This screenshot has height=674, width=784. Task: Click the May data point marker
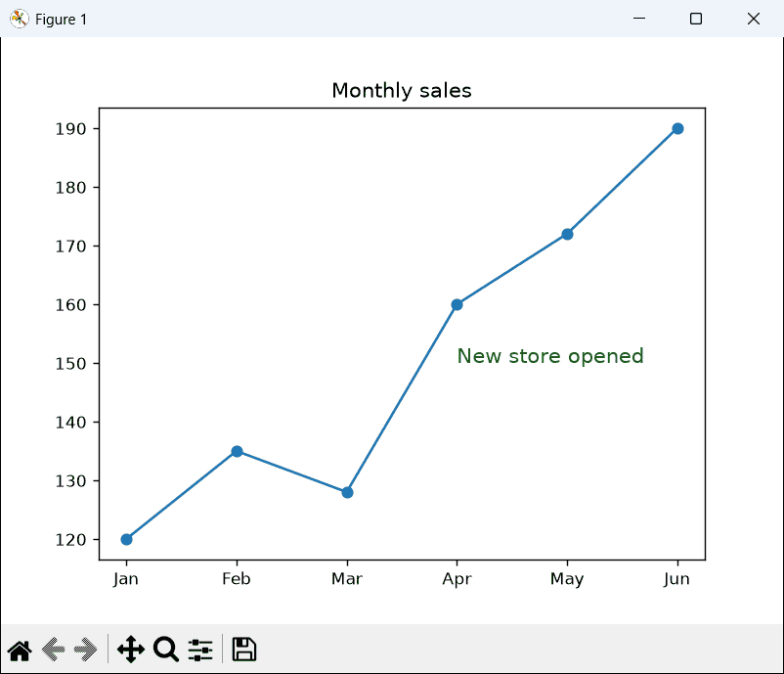(567, 234)
